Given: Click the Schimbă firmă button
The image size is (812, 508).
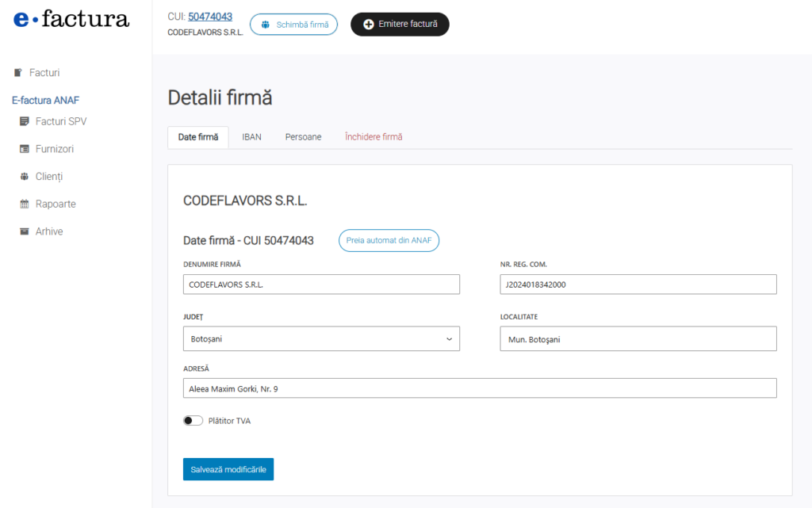Looking at the screenshot, I should click(x=293, y=25).
